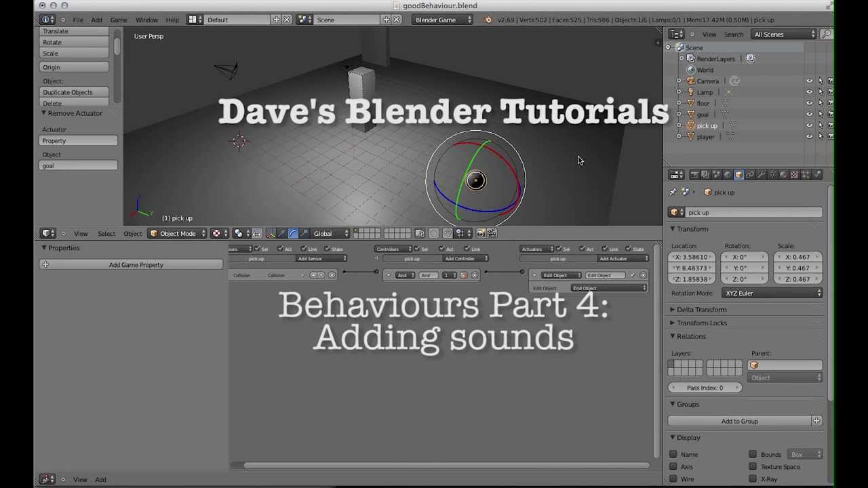Open the Scene properties tab icon

717,175
